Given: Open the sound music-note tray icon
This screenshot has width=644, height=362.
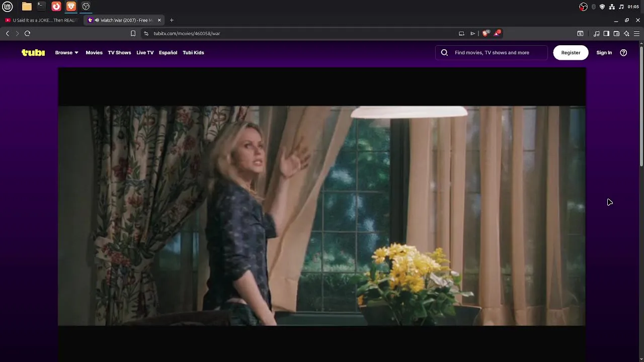Looking at the screenshot, I should [x=621, y=7].
